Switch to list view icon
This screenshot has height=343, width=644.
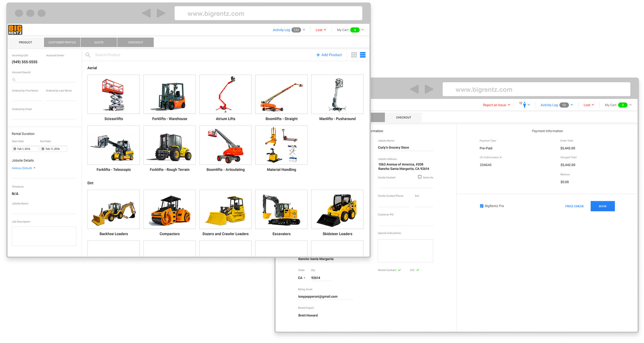point(363,55)
